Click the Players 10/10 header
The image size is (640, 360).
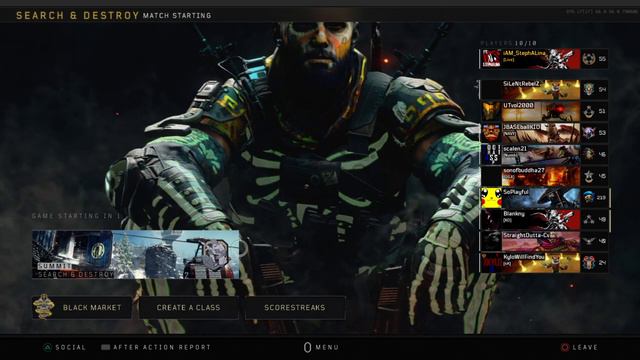tap(509, 43)
